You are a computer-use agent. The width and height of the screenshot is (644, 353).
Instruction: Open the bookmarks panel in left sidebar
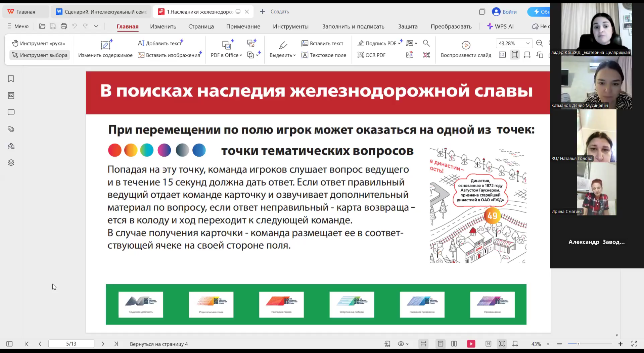(11, 79)
